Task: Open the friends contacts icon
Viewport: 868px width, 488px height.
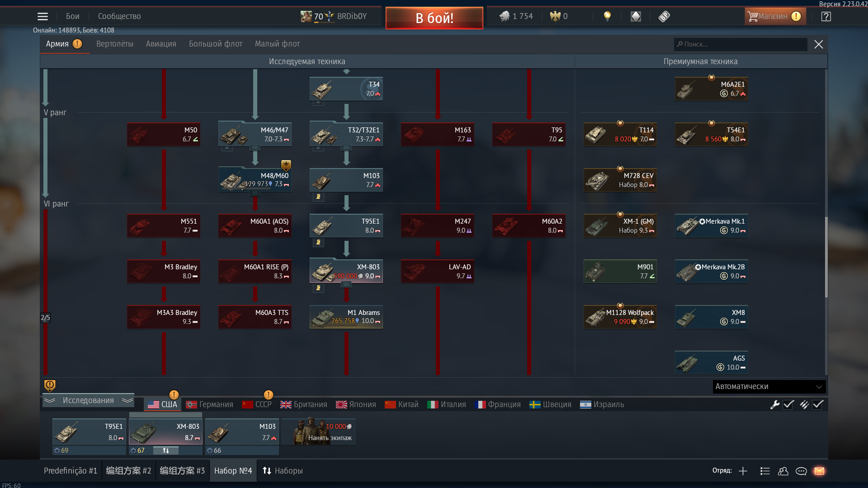Action: click(x=783, y=471)
